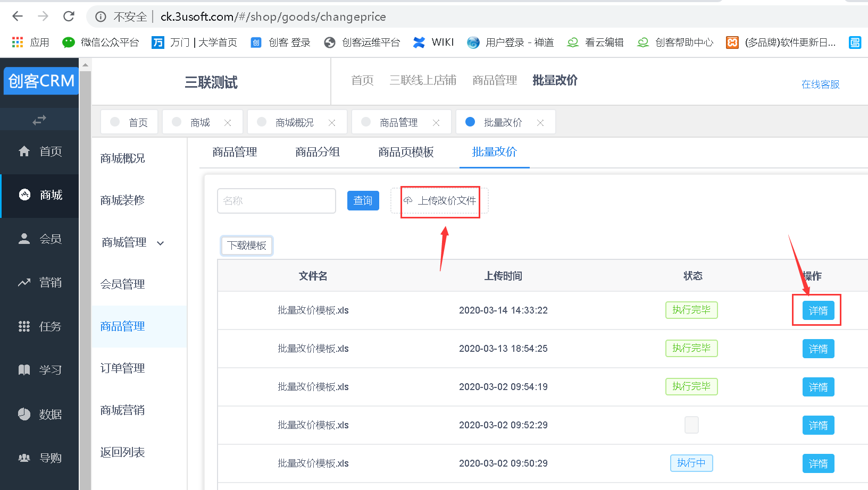Viewport: 868px width, 490px height.
Task: Go back with browser back arrow
Action: [18, 16]
